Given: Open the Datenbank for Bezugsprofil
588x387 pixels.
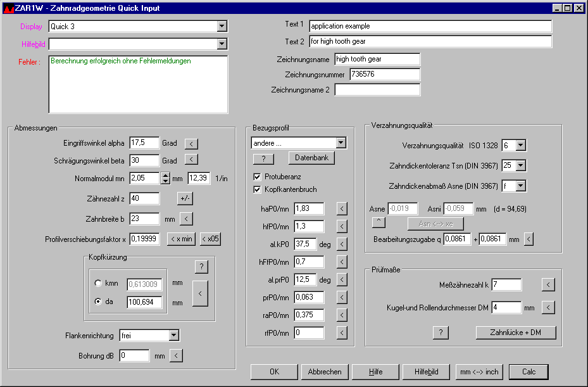Looking at the screenshot, I should click(311, 158).
